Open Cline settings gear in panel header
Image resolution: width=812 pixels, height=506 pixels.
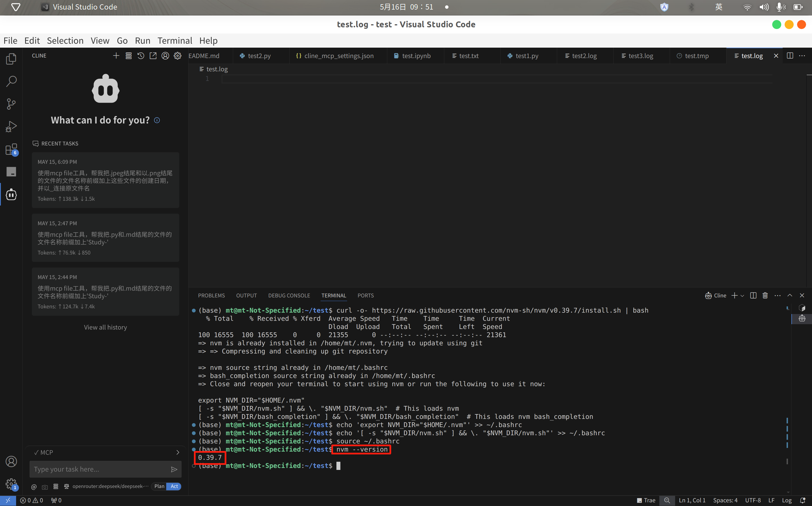178,56
